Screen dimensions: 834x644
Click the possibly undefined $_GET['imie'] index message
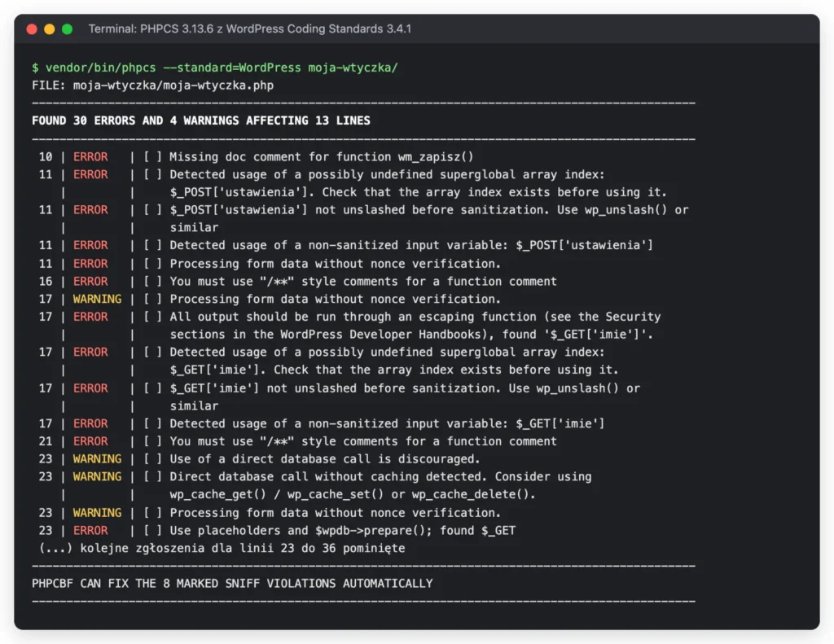394,361
